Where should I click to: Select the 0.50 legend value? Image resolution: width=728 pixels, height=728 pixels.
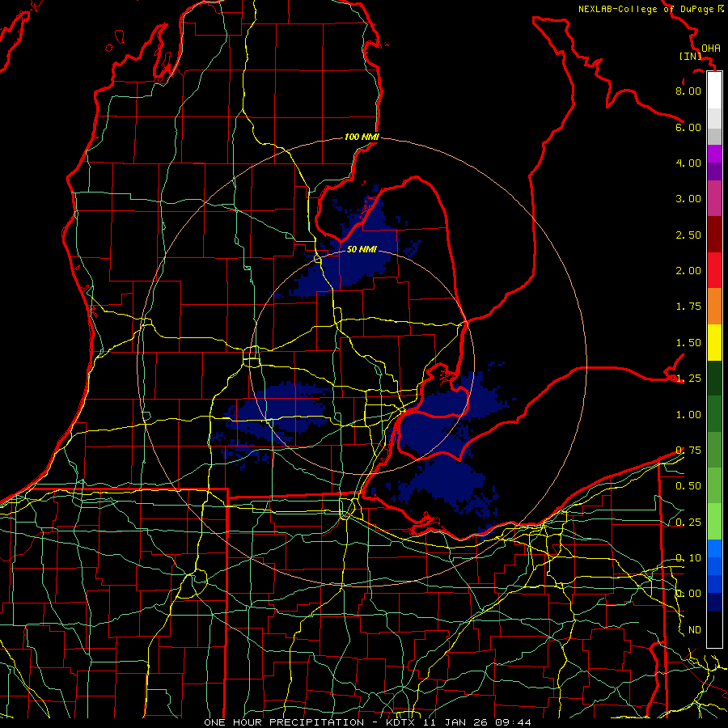688,486
